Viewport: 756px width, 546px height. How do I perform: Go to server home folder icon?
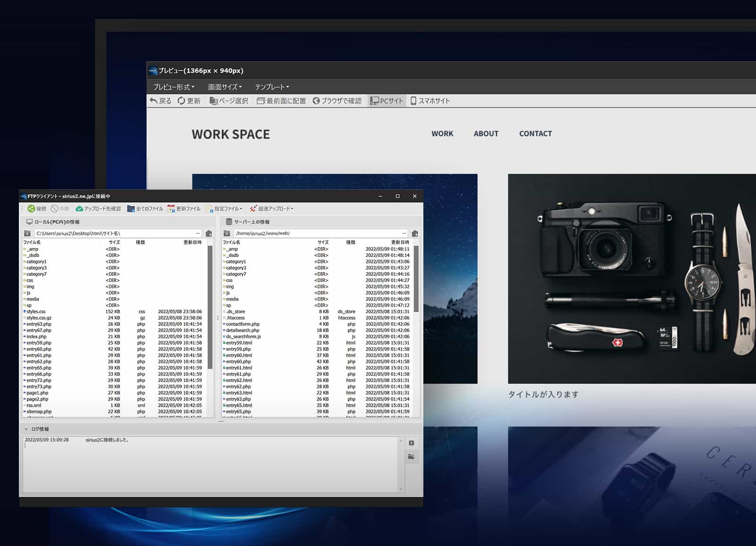point(415,233)
